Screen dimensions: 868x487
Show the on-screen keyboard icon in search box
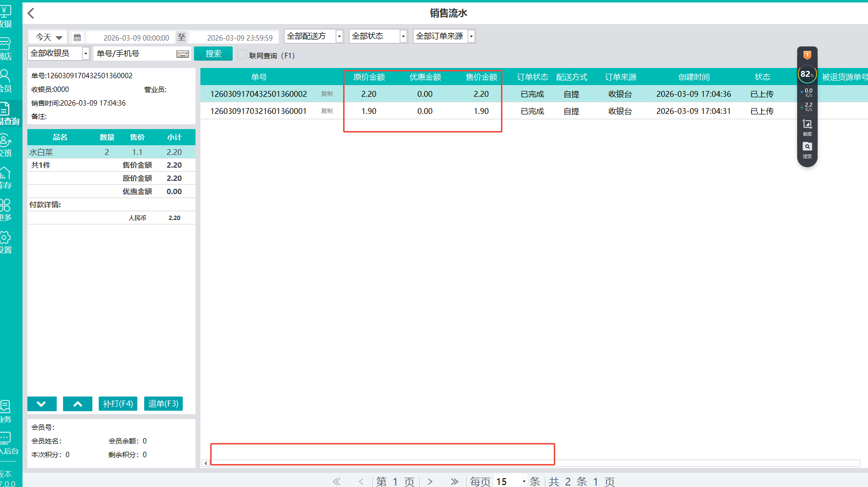point(183,54)
